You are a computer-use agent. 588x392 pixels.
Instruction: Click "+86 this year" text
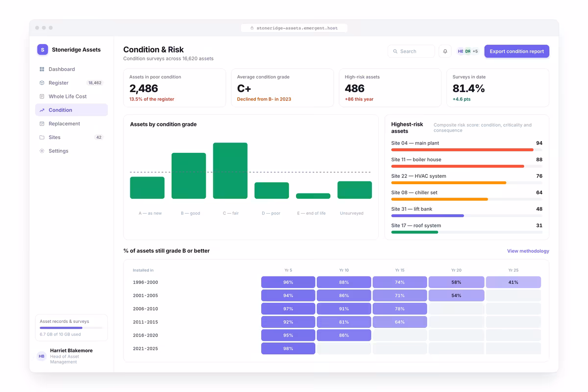[x=359, y=99]
